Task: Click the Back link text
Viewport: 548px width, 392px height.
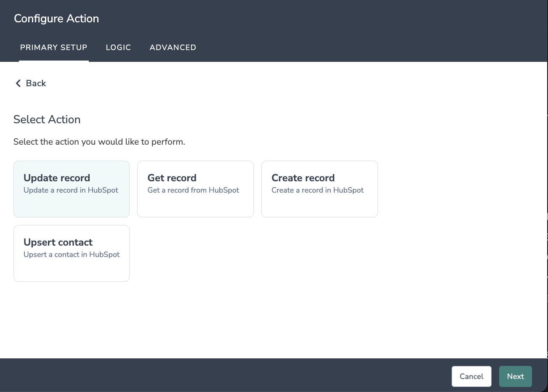Action: [x=36, y=83]
